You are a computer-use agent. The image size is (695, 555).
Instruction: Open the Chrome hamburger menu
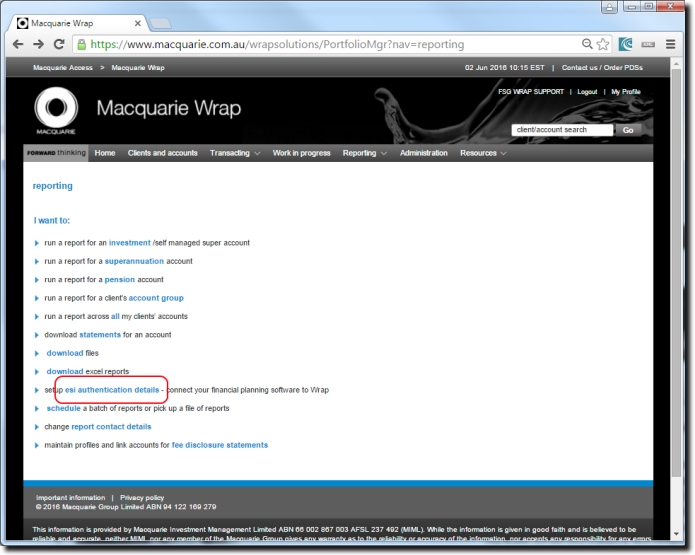[x=671, y=44]
